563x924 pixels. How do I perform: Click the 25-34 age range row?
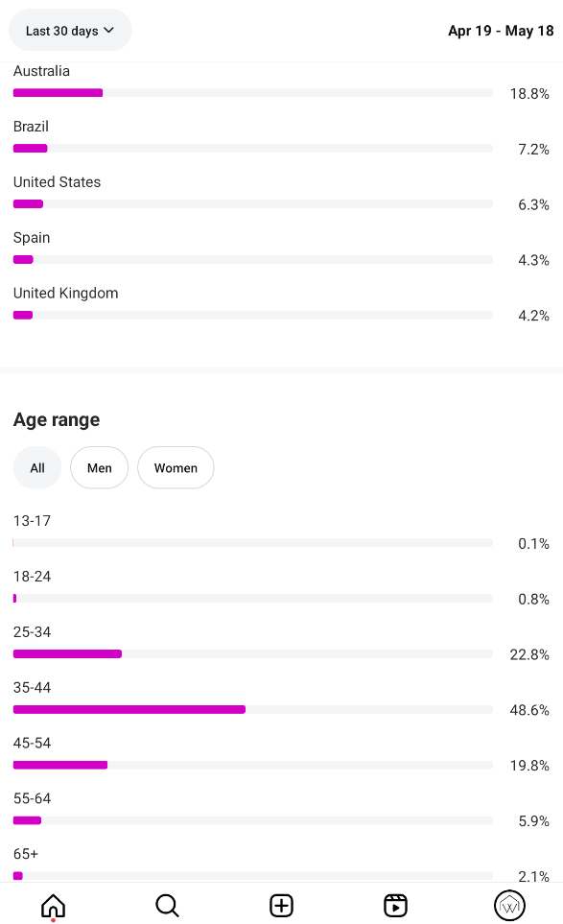coord(282,643)
